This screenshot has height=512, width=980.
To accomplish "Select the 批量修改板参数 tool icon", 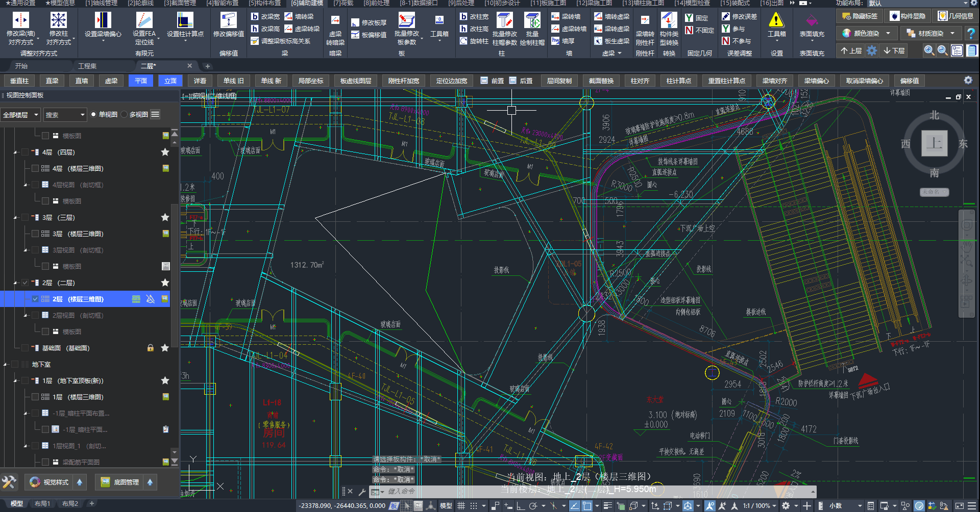I will tap(407, 20).
